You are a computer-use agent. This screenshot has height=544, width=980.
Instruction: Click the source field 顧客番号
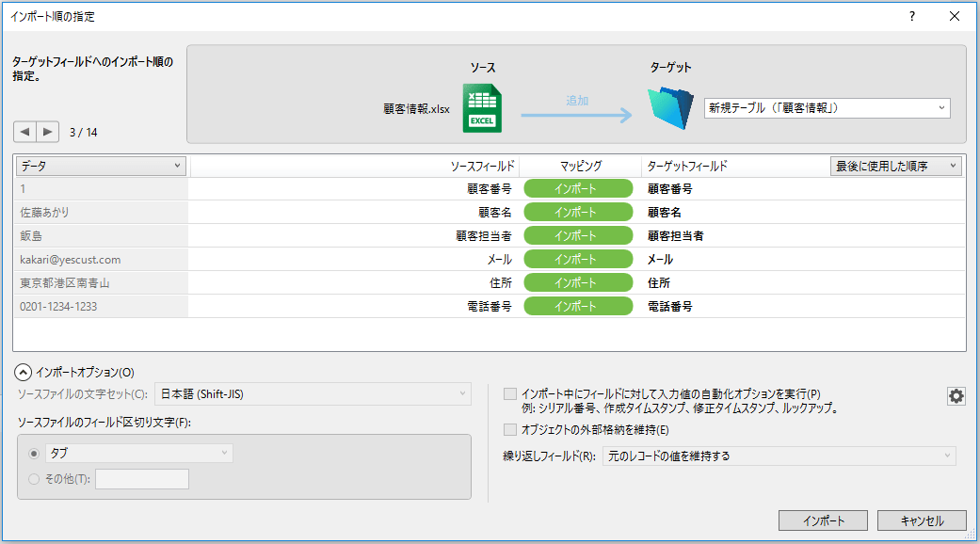tap(490, 188)
